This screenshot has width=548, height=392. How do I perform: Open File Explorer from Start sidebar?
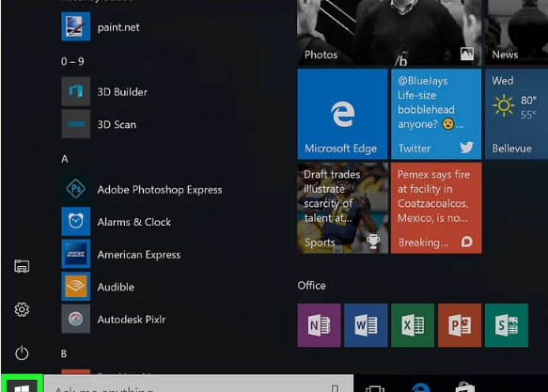click(x=22, y=266)
